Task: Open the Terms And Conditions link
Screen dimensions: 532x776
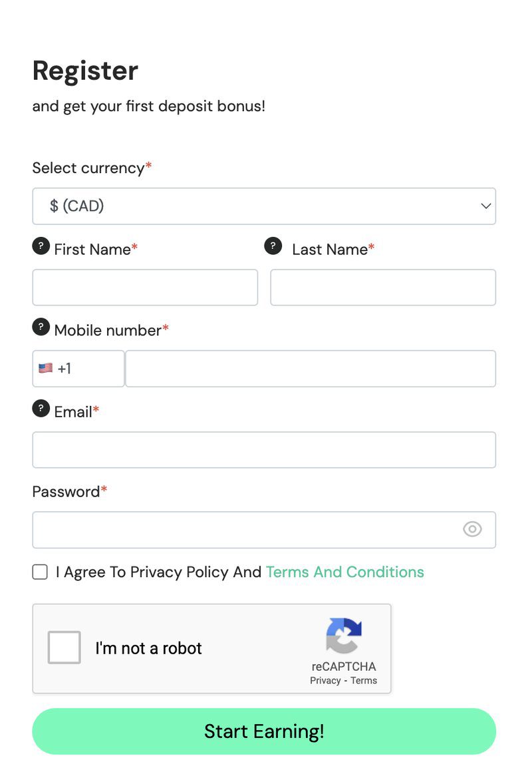Action: 344,572
